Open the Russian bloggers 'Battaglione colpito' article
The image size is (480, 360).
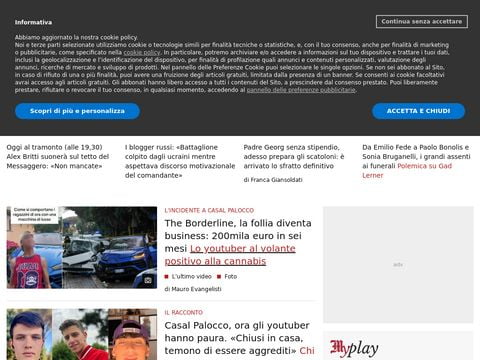180,161
